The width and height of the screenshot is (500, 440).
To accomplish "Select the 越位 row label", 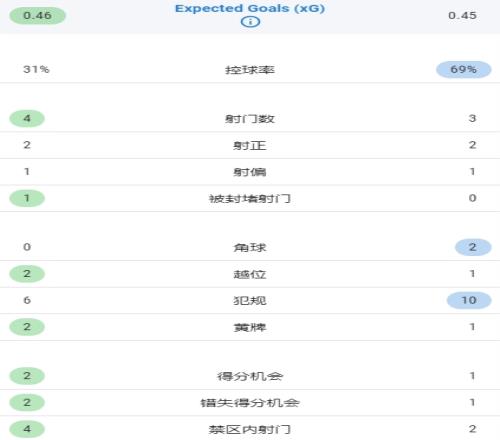I will tap(250, 274).
